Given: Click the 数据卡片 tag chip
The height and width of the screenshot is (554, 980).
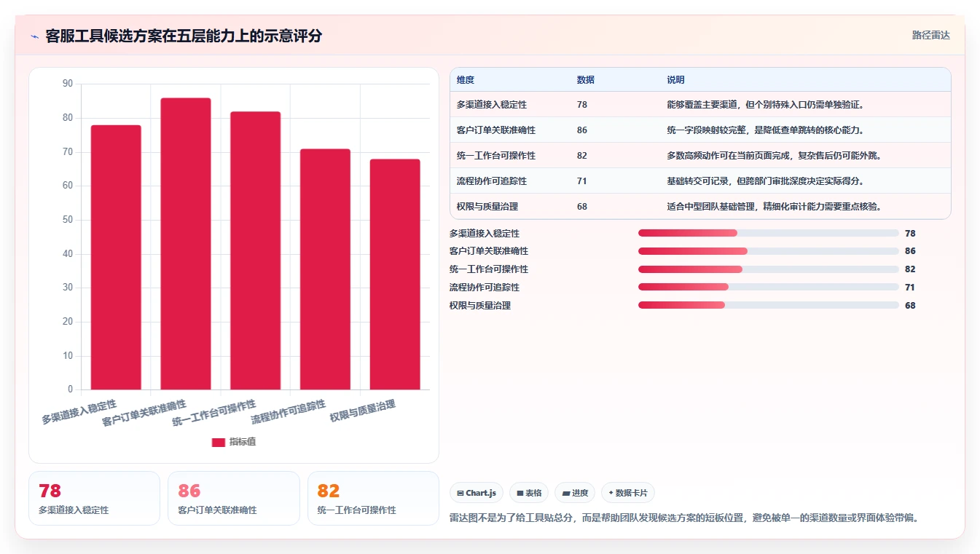Looking at the screenshot, I should [628, 493].
